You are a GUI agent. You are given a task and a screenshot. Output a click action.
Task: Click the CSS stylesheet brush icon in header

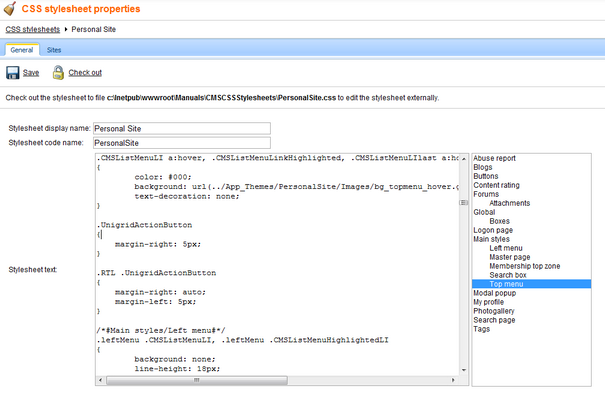pos(10,8)
